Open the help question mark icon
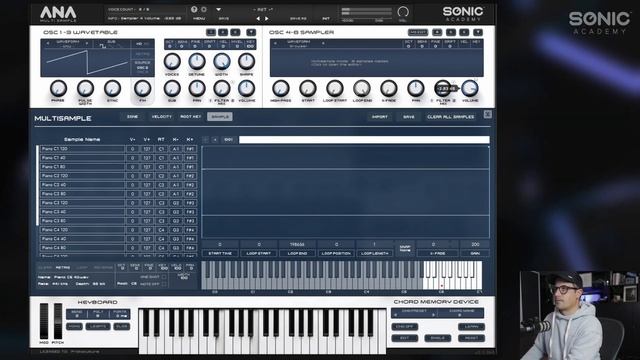The width and height of the screenshot is (640, 360). pos(194,9)
